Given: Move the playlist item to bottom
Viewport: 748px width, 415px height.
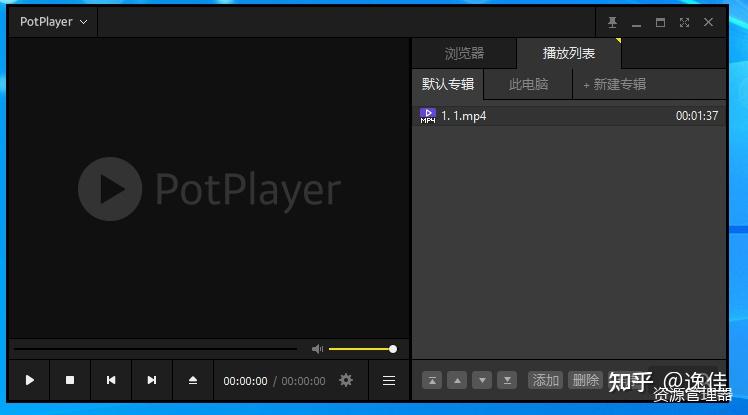Looking at the screenshot, I should coord(507,381).
